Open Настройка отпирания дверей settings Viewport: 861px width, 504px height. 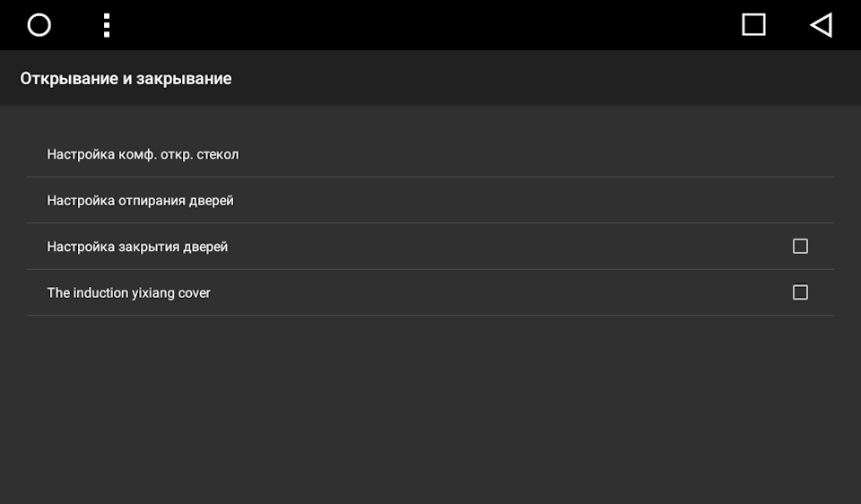coord(430,200)
